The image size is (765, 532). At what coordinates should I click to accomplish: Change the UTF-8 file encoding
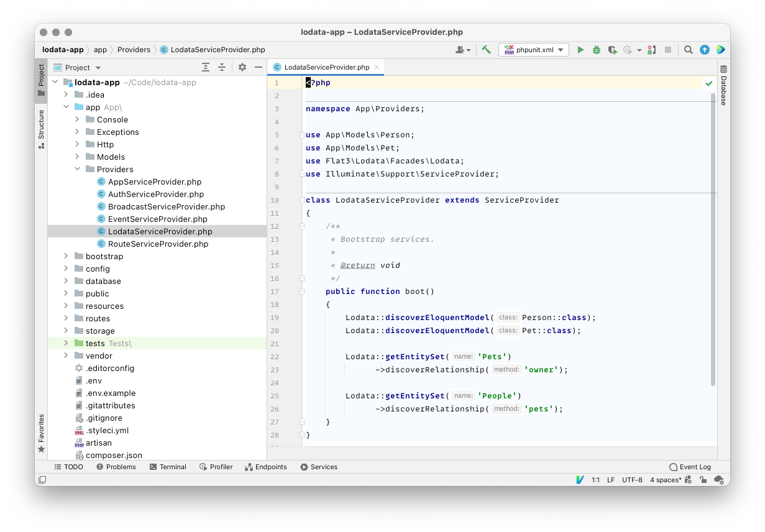632,480
